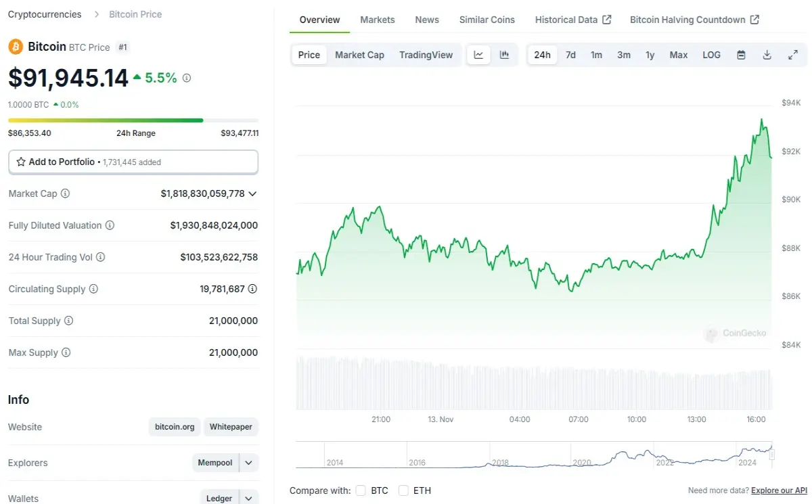Open the Whitepaper link

coord(231,427)
